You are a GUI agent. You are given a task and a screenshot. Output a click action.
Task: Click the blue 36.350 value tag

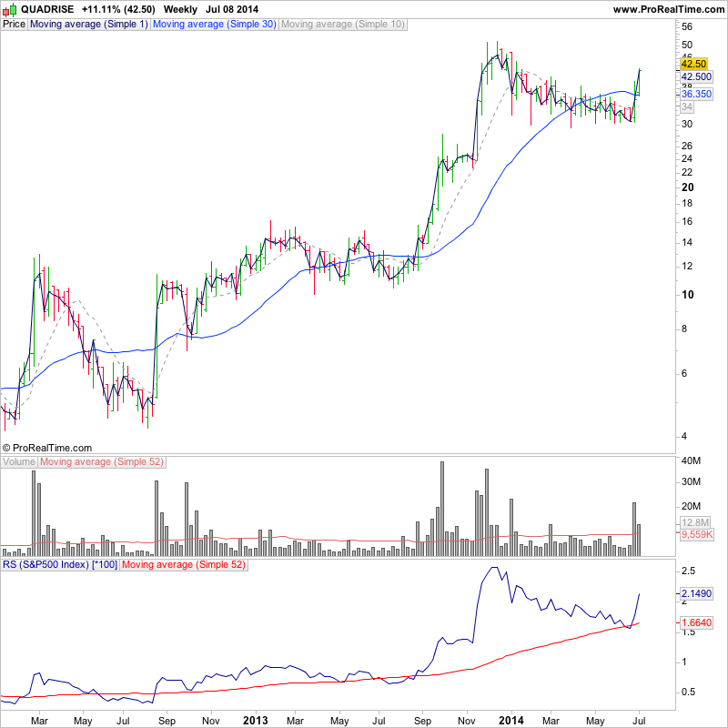click(x=696, y=94)
